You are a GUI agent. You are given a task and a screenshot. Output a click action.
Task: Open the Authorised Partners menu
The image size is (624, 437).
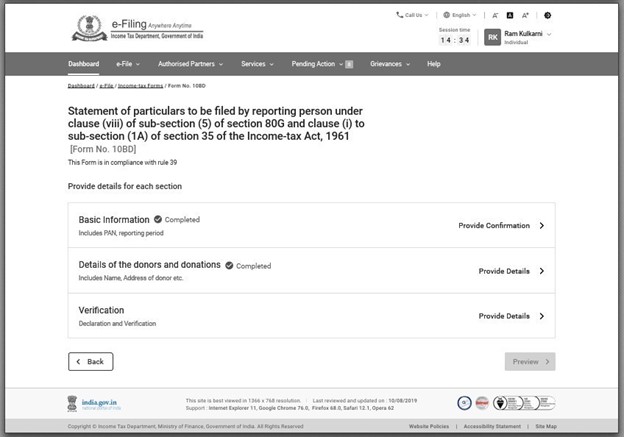190,64
